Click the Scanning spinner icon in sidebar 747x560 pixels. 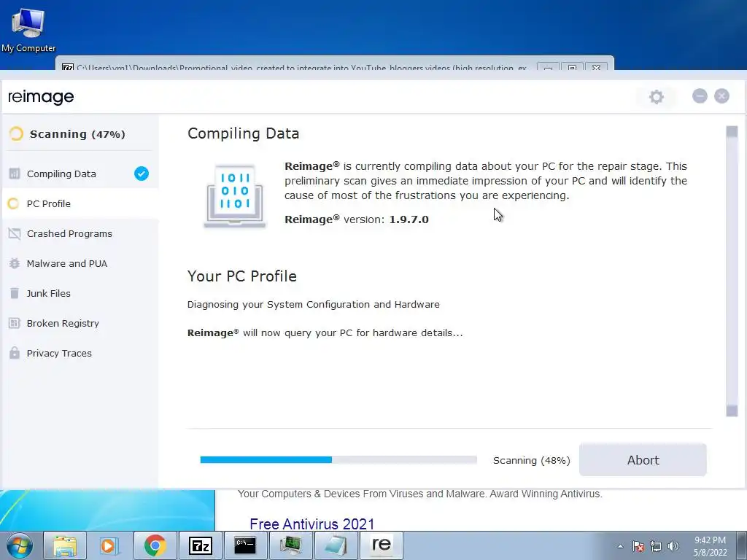tap(16, 134)
